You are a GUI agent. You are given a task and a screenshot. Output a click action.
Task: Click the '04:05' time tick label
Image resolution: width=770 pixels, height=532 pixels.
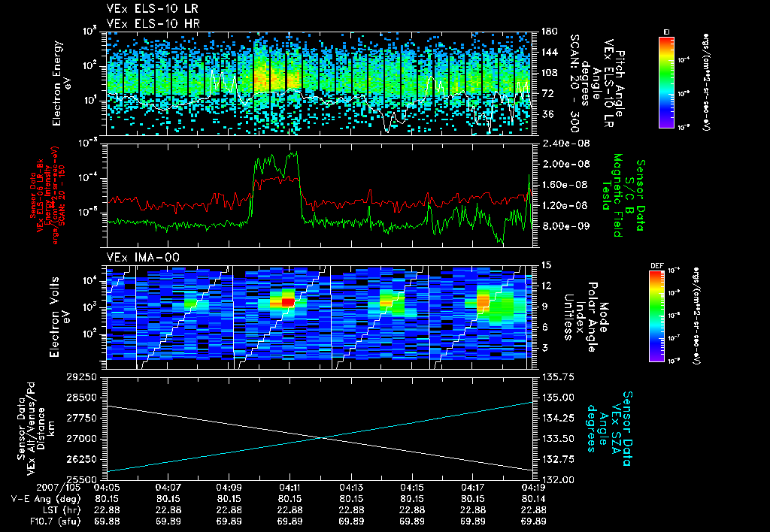(107, 488)
